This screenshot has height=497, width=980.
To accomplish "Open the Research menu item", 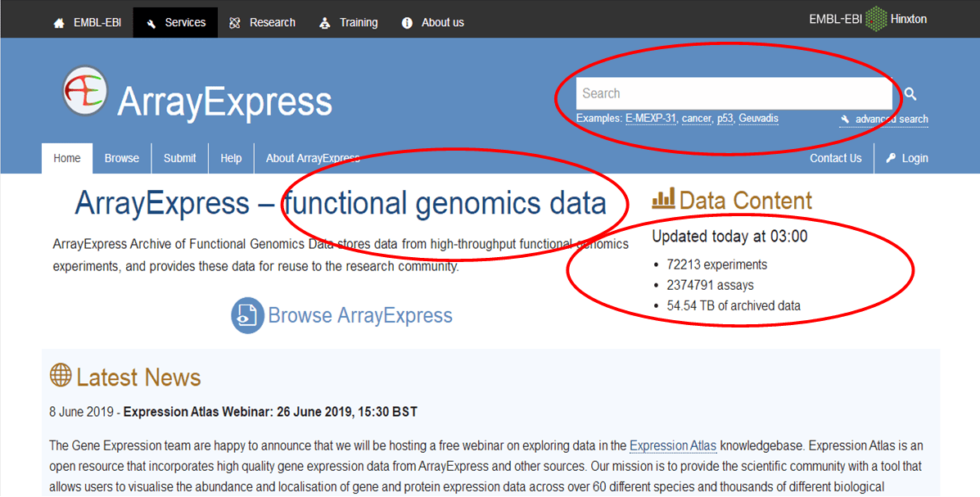I will 263,22.
